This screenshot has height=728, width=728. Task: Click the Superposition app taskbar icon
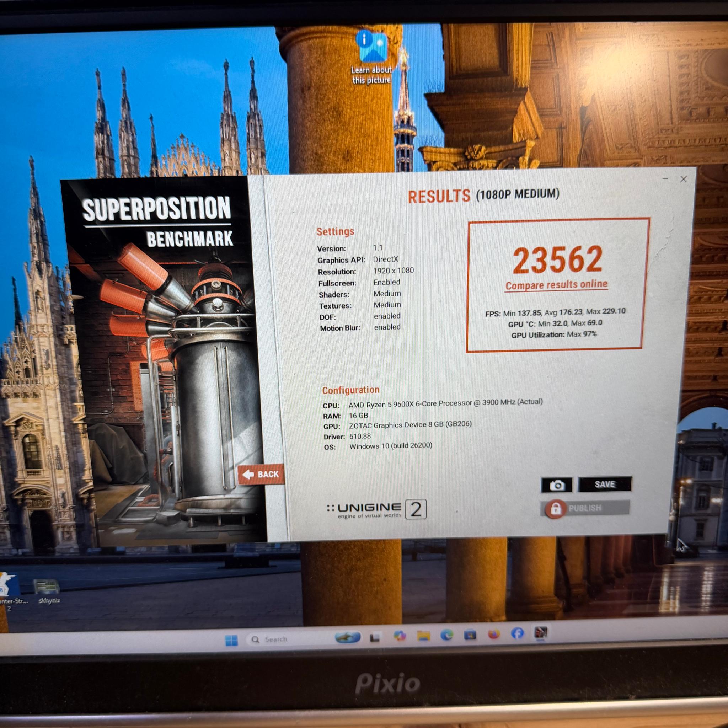point(541,633)
